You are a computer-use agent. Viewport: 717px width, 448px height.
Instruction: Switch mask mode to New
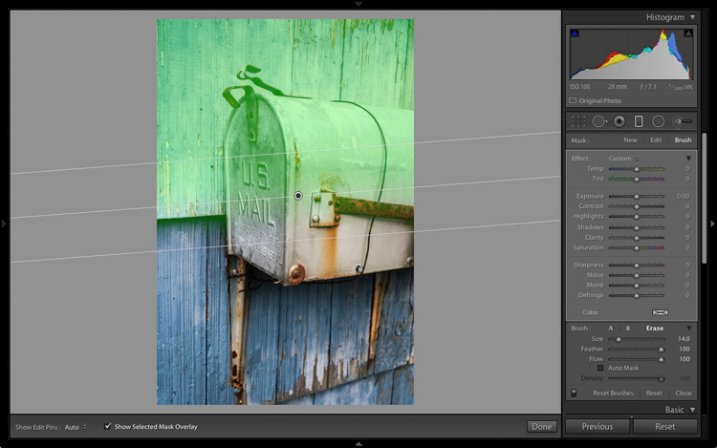[x=631, y=140]
